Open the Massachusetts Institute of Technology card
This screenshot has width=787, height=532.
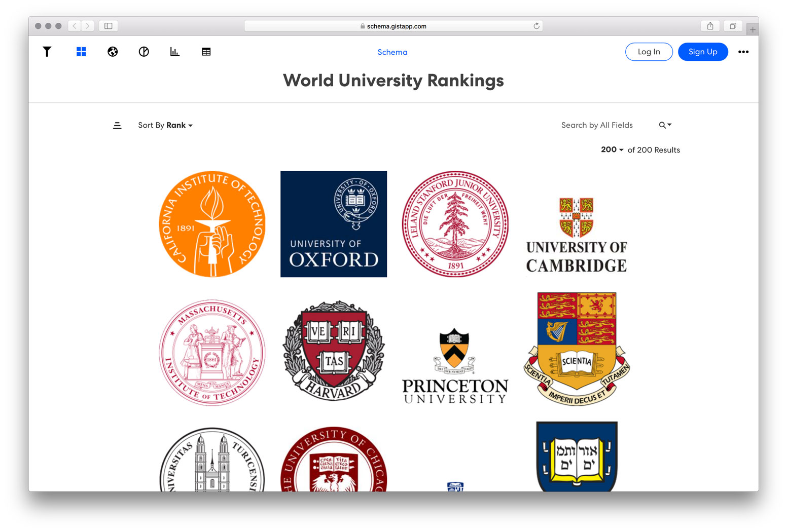(212, 353)
